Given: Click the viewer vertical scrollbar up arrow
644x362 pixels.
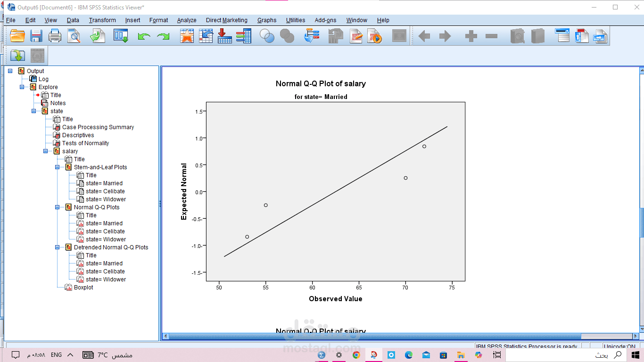Looking at the screenshot, I should pyautogui.click(x=641, y=70).
